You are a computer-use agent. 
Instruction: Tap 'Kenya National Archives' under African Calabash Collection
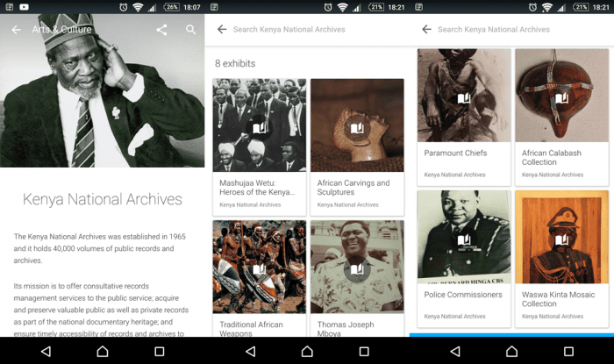pyautogui.click(x=553, y=175)
